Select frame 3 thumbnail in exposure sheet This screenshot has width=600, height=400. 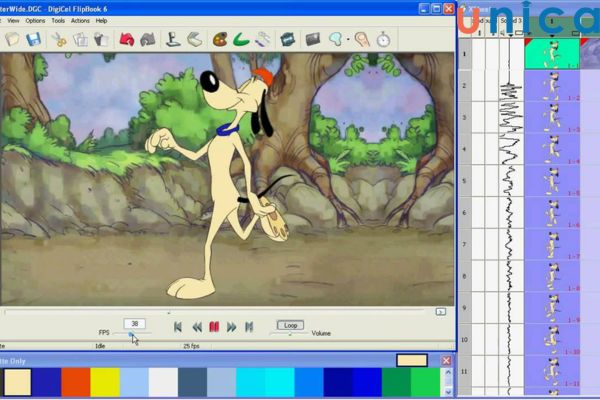(551, 117)
